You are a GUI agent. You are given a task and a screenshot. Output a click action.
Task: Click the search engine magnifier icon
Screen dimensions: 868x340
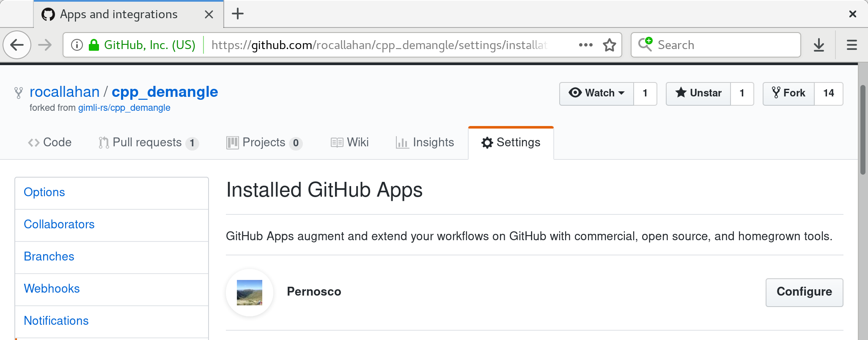(646, 44)
